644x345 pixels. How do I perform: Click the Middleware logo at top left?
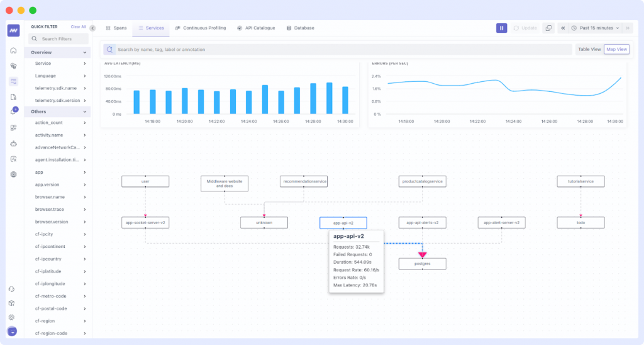pyautogui.click(x=13, y=31)
